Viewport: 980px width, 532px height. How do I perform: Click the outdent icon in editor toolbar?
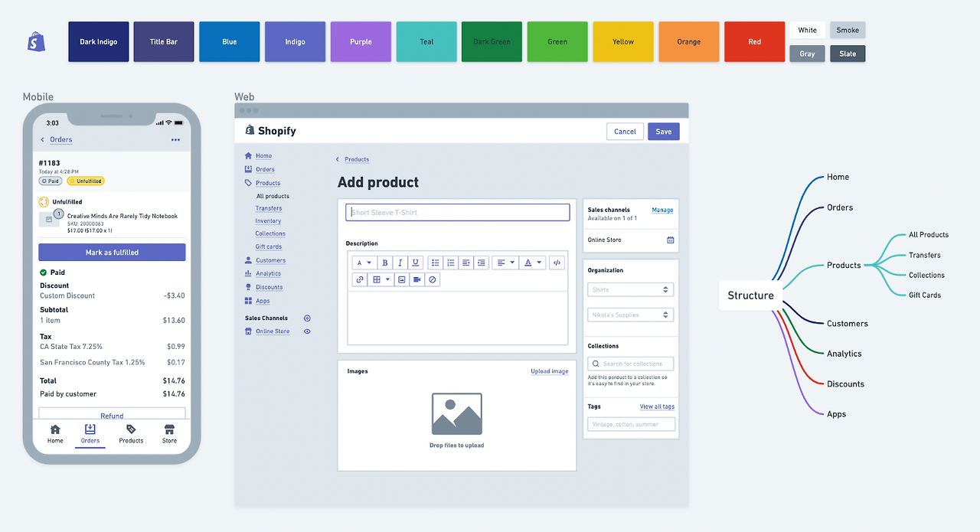(465, 263)
